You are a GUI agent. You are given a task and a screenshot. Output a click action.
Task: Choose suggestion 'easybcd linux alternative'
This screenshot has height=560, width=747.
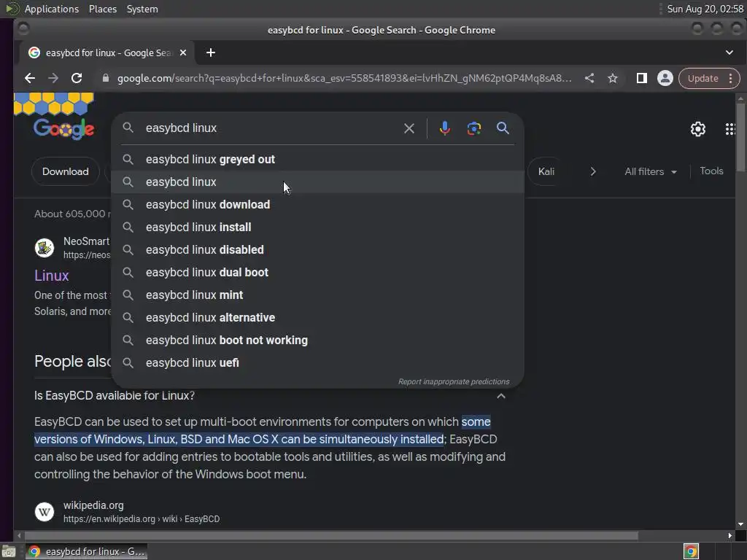coord(317,318)
